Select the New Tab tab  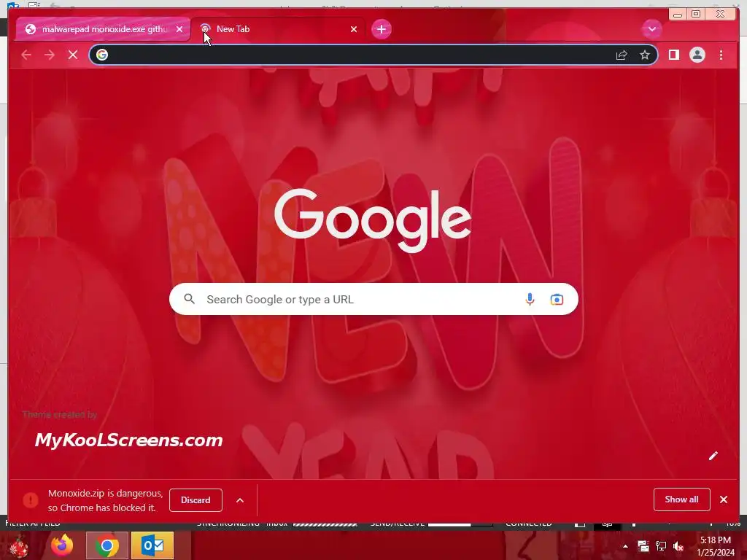(278, 29)
